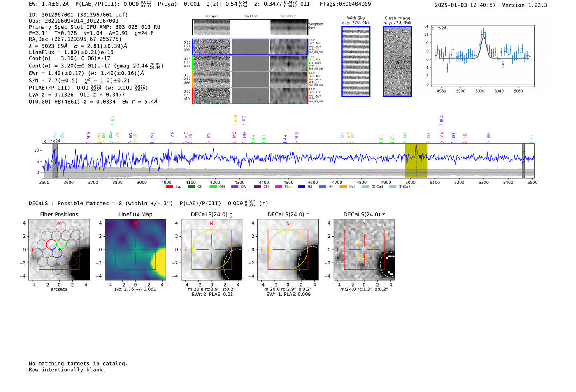Screen dimensions: 576x392
Task: Click the 'EWr: 1, PLAE: 0.009' caption
Action: click(288, 294)
